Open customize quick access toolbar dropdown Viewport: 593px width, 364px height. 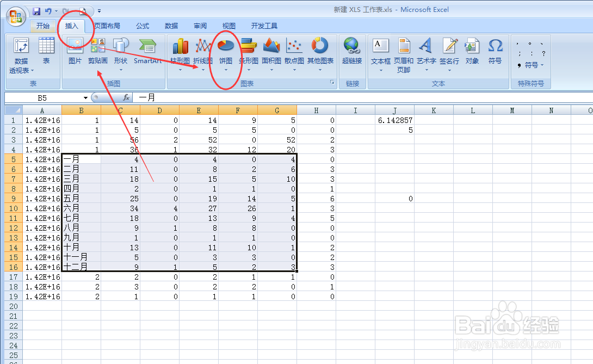pyautogui.click(x=99, y=11)
